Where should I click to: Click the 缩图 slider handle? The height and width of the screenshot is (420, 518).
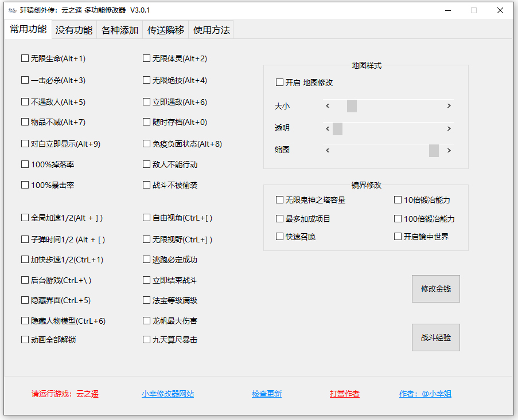click(x=434, y=150)
